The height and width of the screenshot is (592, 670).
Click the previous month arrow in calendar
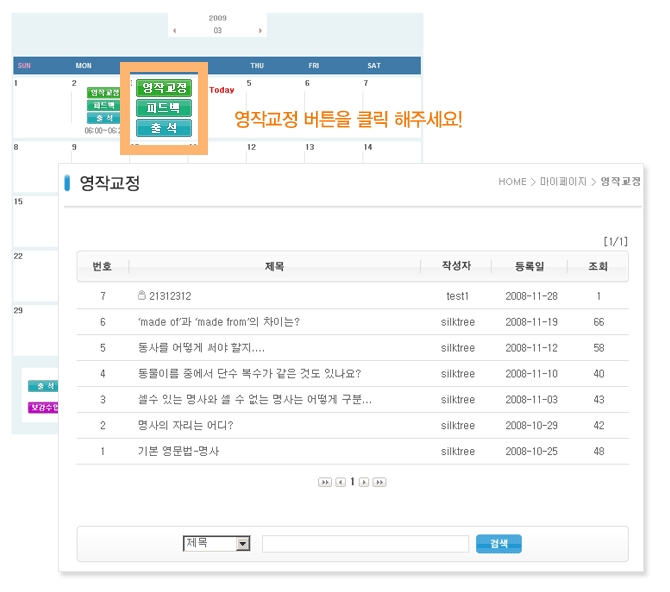174,31
